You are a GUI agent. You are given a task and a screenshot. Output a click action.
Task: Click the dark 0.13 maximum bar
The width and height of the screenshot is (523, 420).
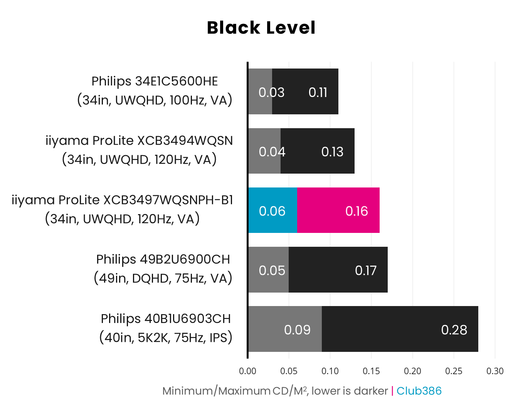pos(318,151)
